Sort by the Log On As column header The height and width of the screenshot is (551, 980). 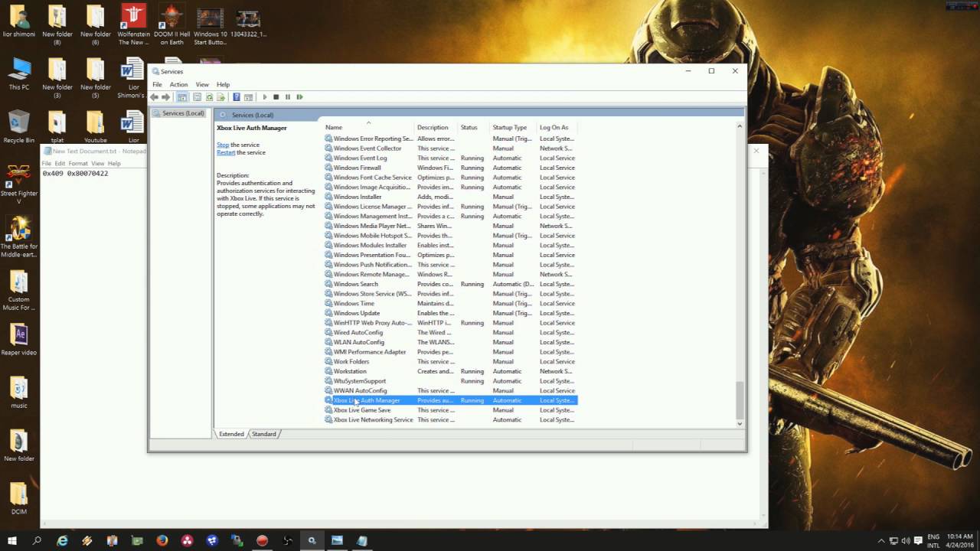(x=557, y=127)
